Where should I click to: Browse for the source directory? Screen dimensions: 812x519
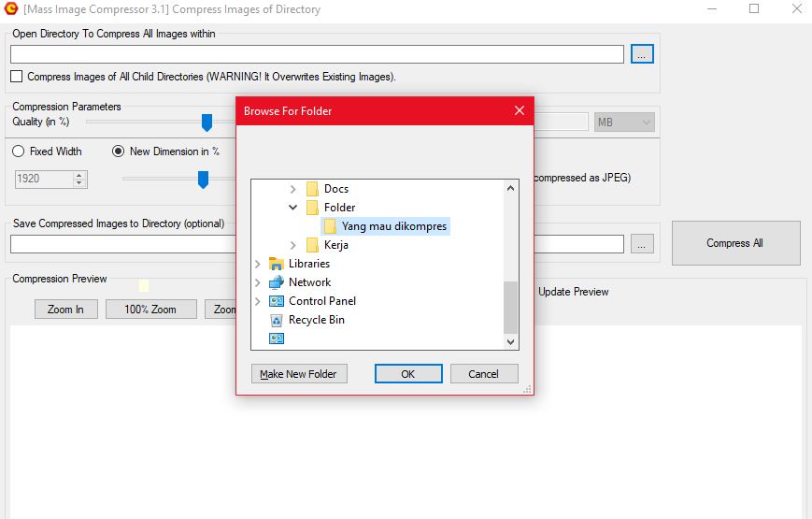(642, 54)
